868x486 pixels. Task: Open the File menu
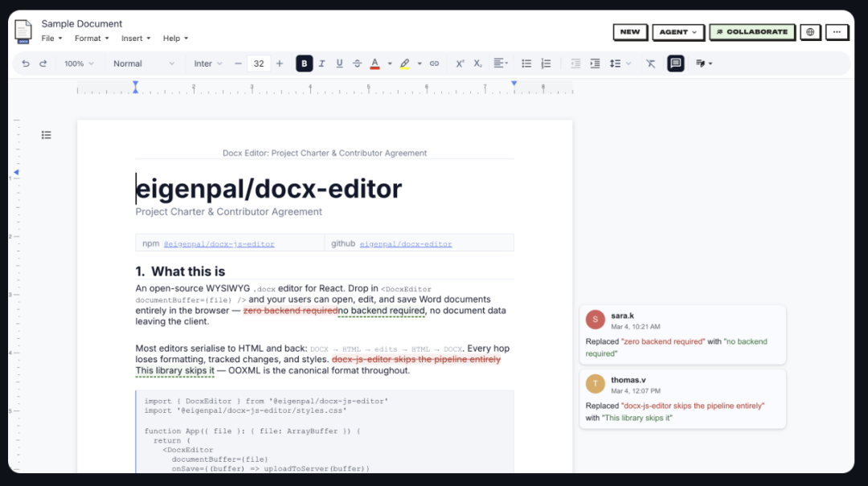coord(51,39)
